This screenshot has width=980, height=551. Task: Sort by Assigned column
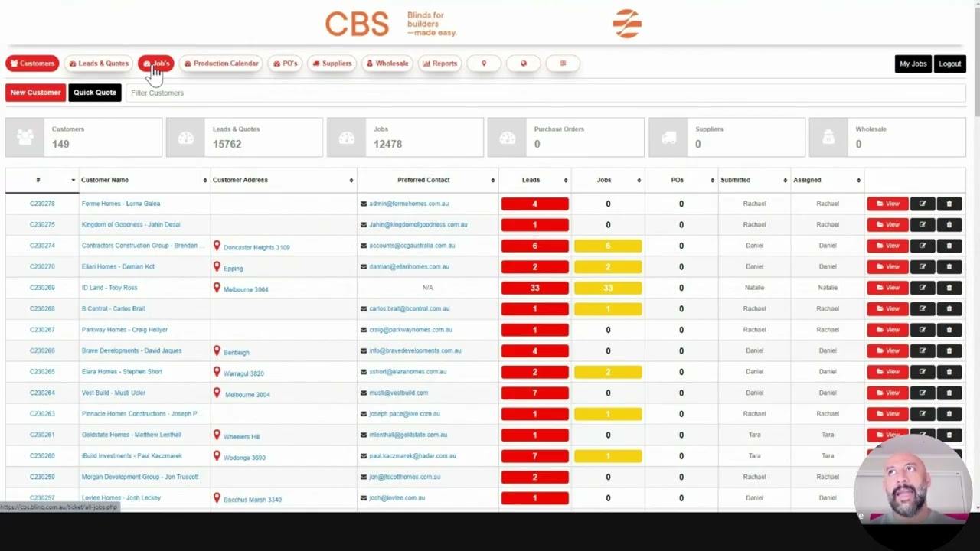coord(857,180)
